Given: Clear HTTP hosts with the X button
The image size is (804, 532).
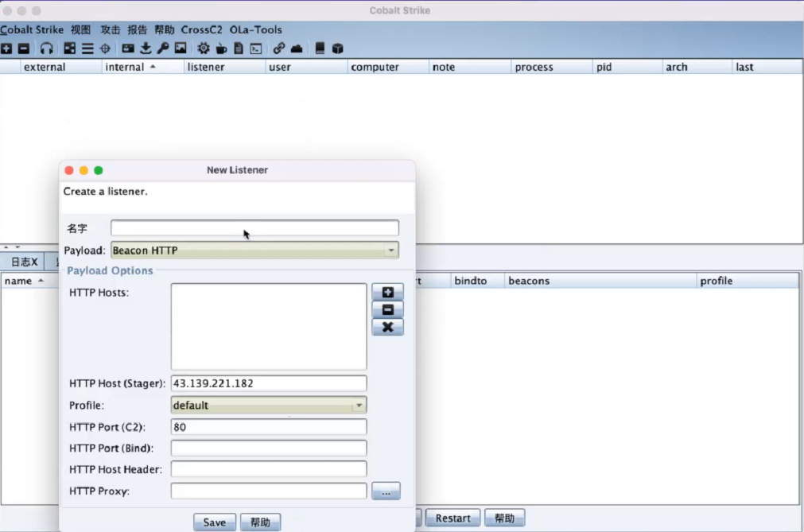Looking at the screenshot, I should pos(387,327).
